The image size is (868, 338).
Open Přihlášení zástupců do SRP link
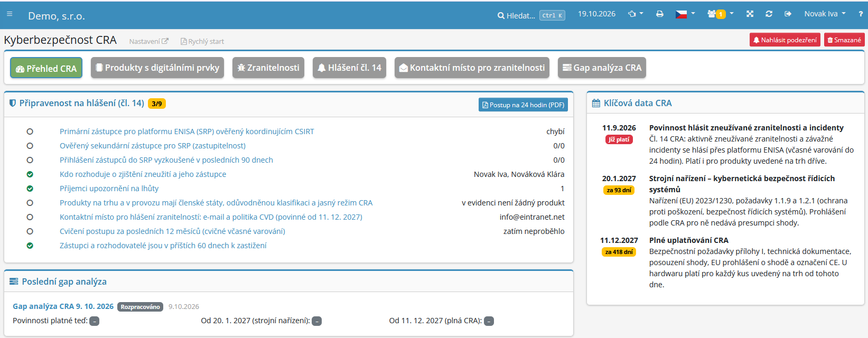pos(166,160)
